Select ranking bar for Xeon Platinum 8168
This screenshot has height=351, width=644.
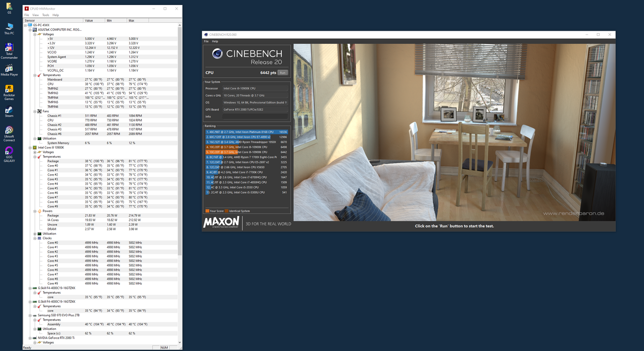click(247, 132)
